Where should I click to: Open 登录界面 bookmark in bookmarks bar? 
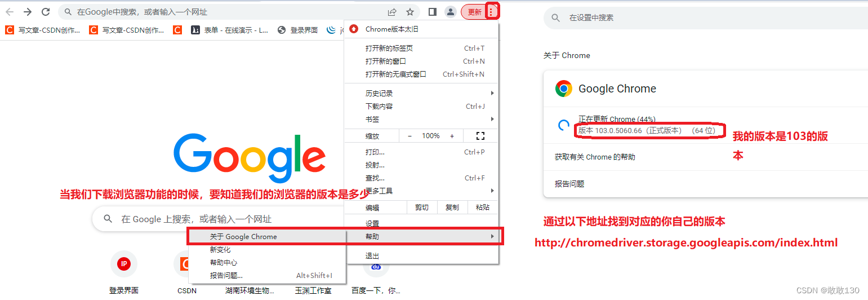tap(298, 30)
